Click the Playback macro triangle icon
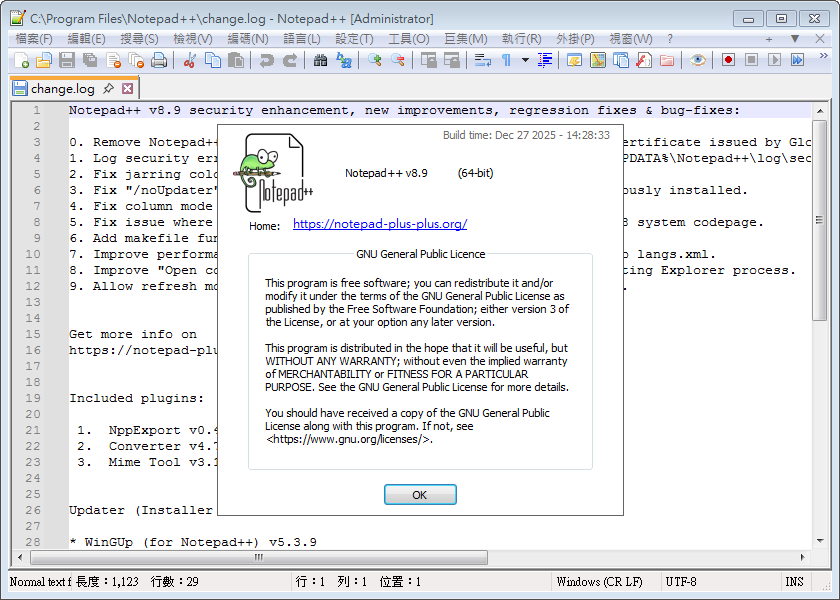This screenshot has width=840, height=600. 775,60
